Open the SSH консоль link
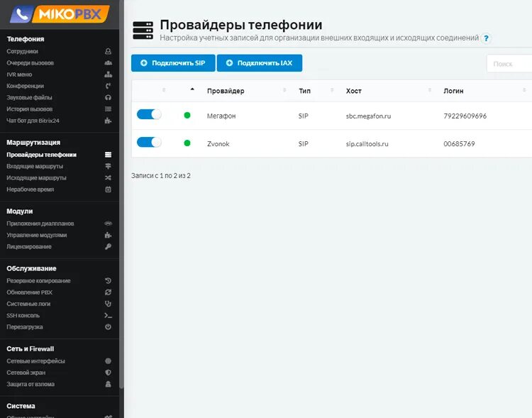 click(23, 316)
